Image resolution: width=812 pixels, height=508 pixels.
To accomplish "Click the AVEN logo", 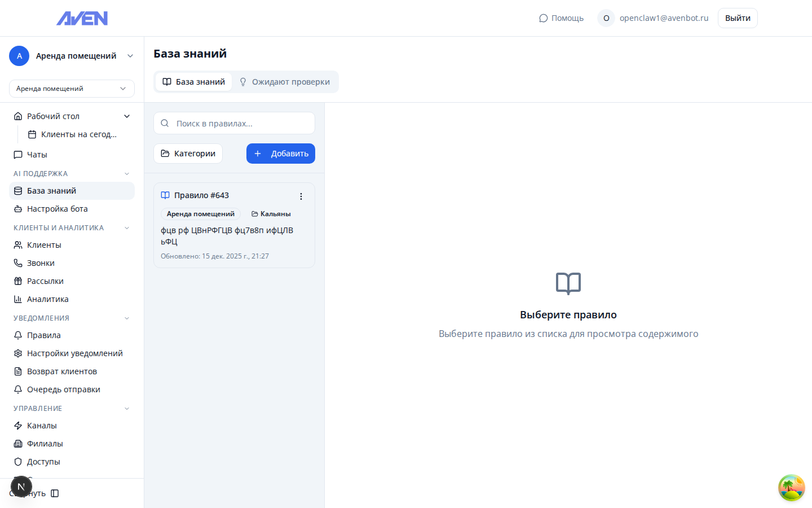I will 82,19.
